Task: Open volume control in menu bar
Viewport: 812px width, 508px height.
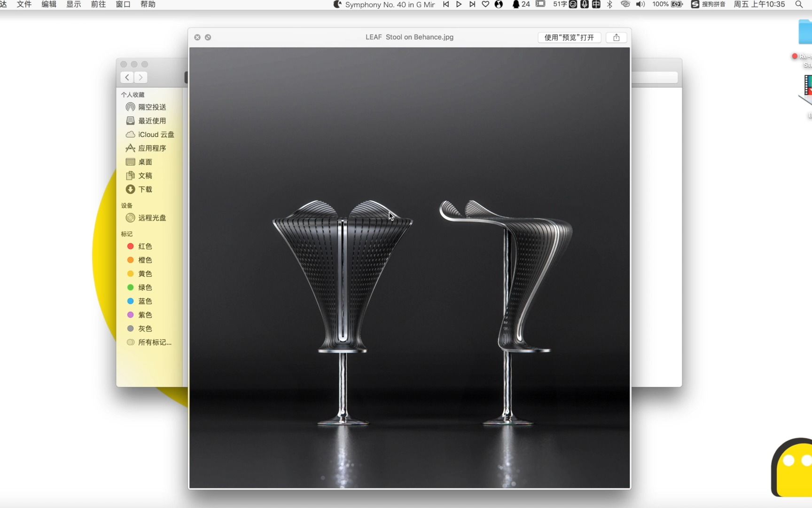Action: 640,4
